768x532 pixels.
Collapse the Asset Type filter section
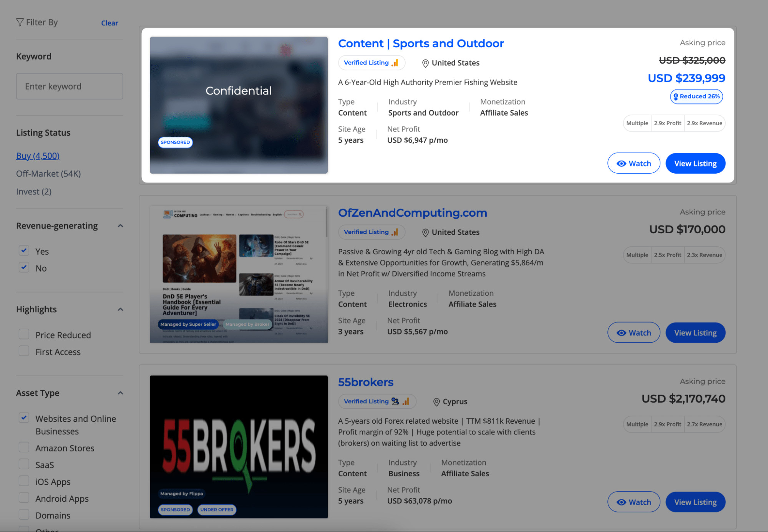[120, 393]
